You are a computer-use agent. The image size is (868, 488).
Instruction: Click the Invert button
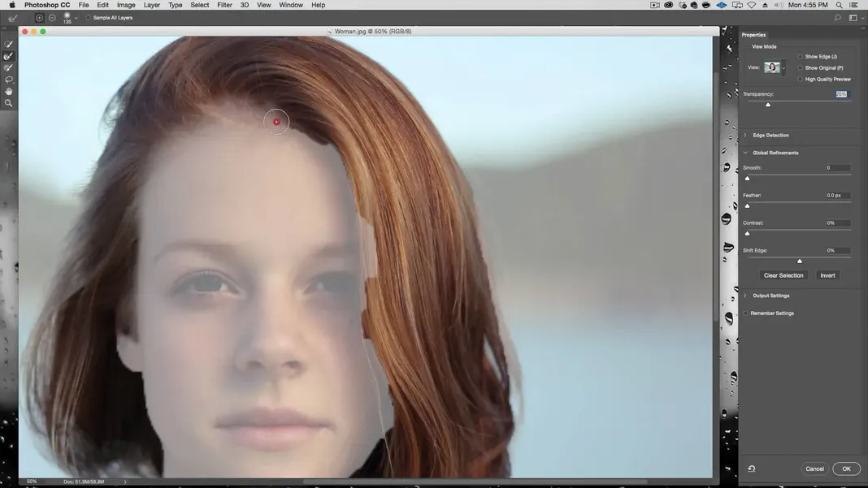coord(827,275)
